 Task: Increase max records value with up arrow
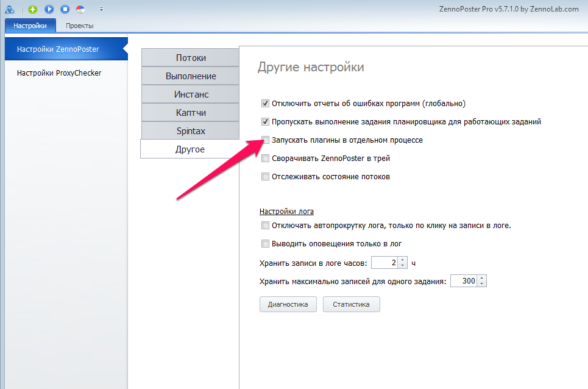point(482,278)
